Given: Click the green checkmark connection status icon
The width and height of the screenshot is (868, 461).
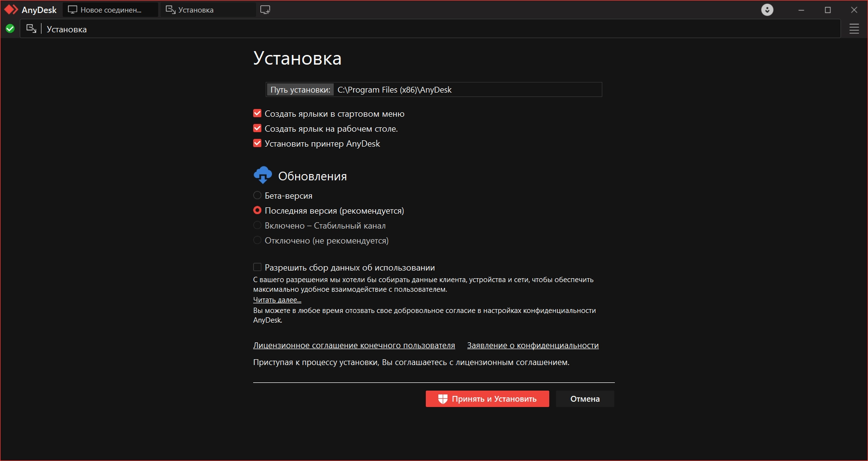Looking at the screenshot, I should click(10, 29).
